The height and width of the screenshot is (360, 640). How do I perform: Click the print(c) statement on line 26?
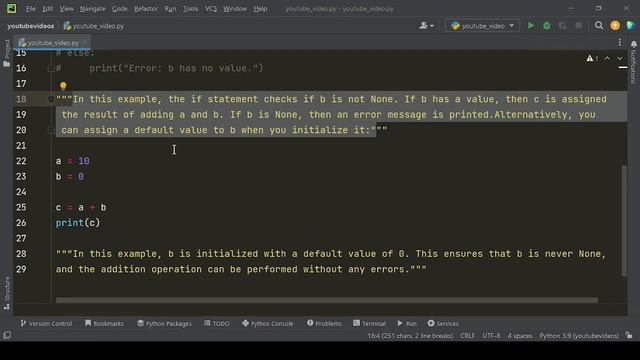click(x=78, y=223)
